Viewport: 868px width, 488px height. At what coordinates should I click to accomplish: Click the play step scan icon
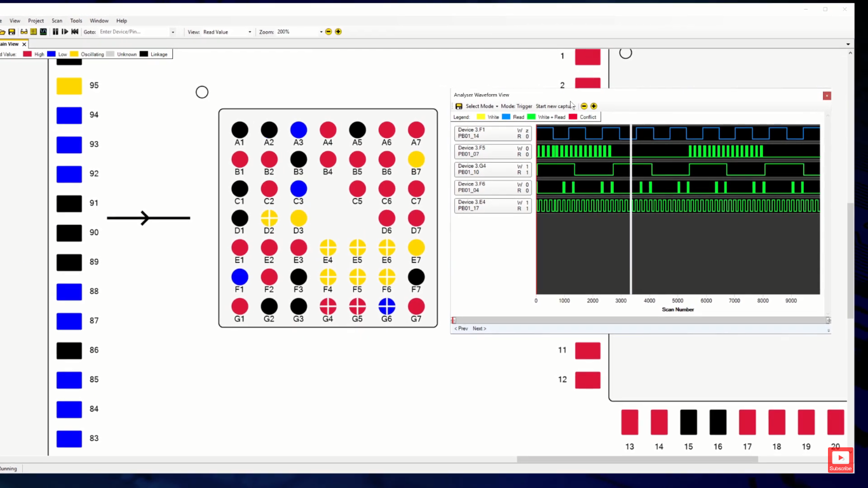pyautogui.click(x=65, y=32)
